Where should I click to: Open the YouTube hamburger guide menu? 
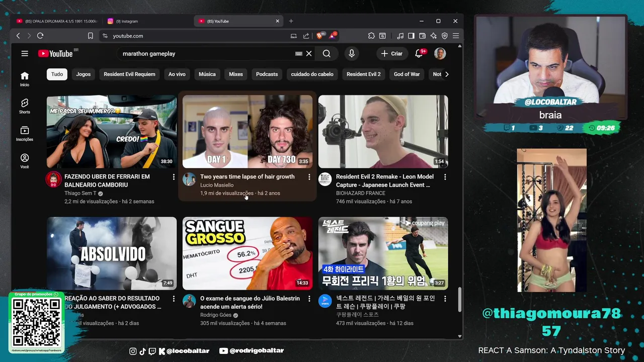(25, 53)
